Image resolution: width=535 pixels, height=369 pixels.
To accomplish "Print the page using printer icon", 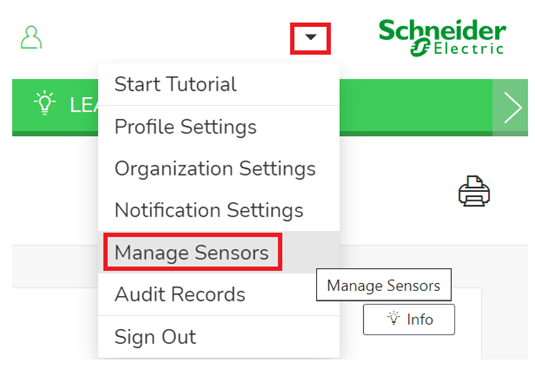I will coord(474,191).
